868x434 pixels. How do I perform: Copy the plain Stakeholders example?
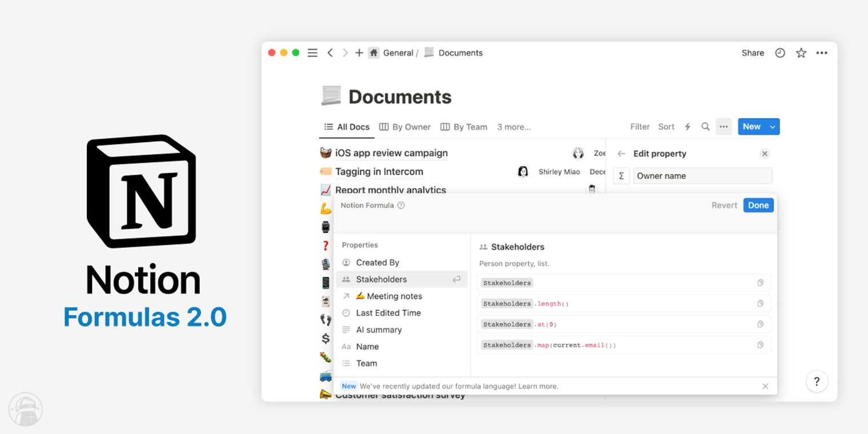coord(760,283)
